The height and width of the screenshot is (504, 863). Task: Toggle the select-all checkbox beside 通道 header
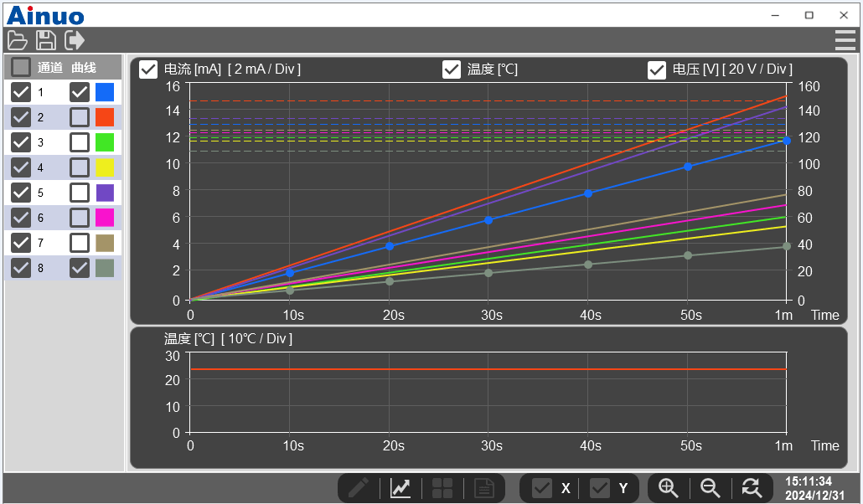click(21, 67)
